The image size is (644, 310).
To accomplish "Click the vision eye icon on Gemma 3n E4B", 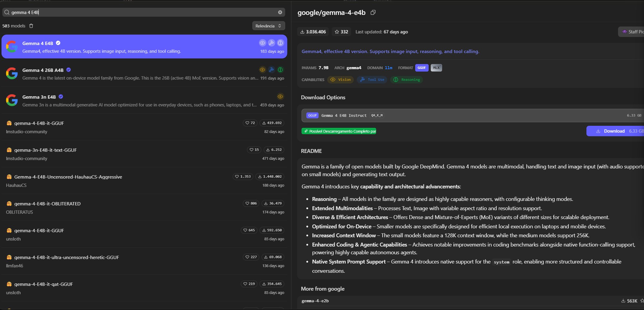I will (x=280, y=97).
